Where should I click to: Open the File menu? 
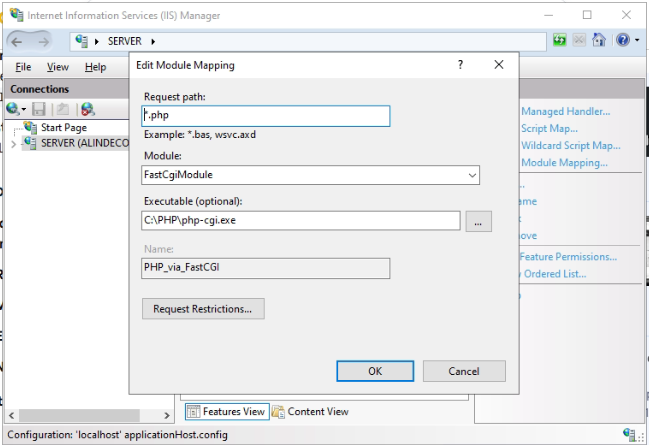click(23, 67)
